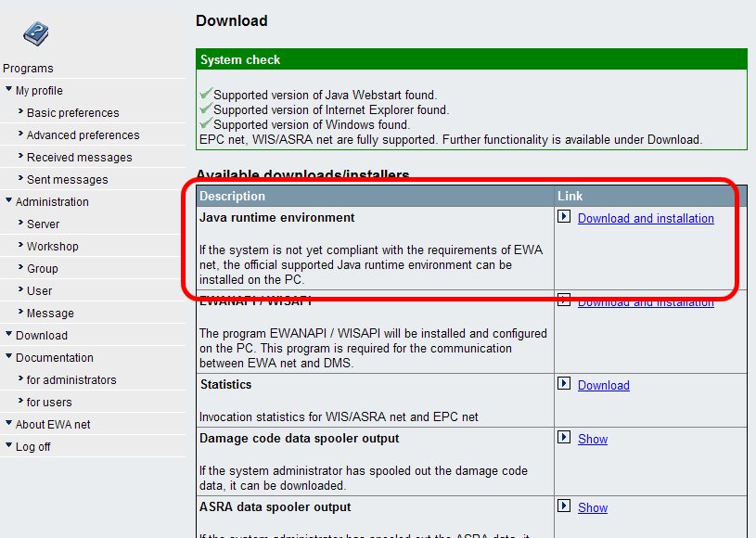Click the green checkmark beside Java Webstart found
The width and height of the screenshot is (756, 538).
206,93
